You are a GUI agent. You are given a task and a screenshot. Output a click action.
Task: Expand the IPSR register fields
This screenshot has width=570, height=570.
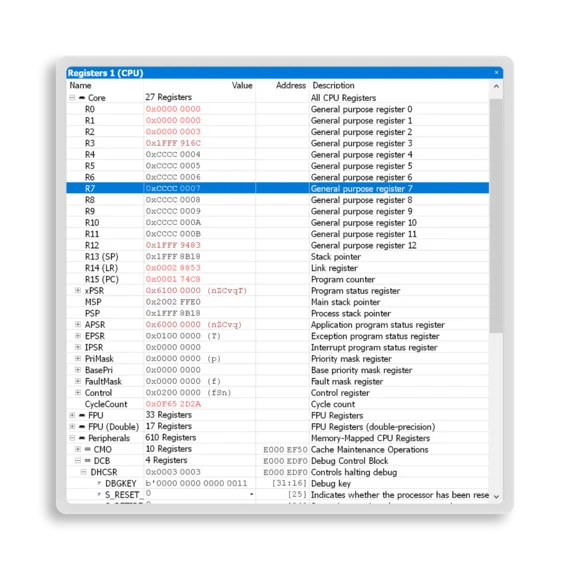(78, 347)
